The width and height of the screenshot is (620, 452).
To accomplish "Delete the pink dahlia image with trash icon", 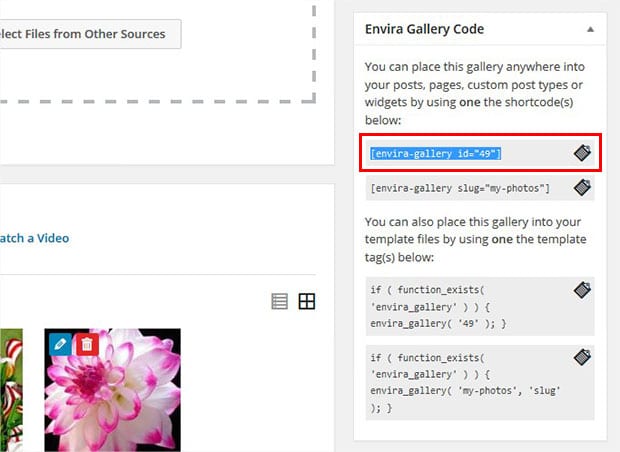I will 87,344.
